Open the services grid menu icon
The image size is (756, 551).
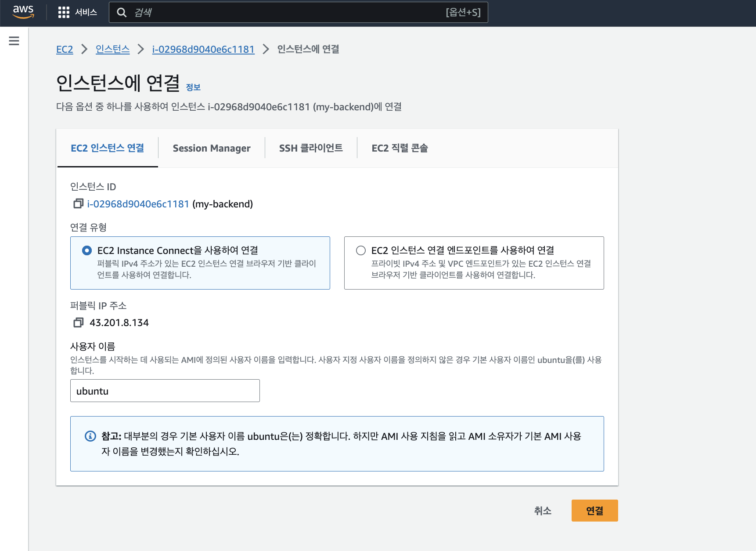click(64, 12)
